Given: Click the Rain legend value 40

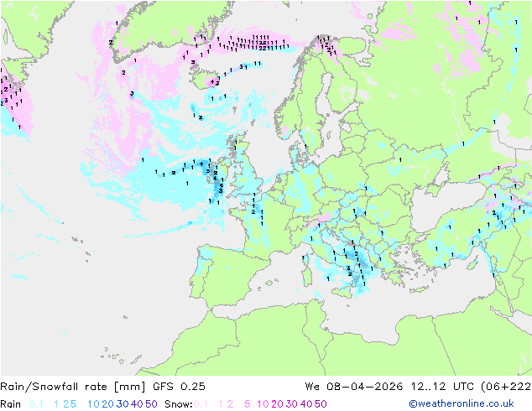Looking at the screenshot, I should tap(137, 404).
